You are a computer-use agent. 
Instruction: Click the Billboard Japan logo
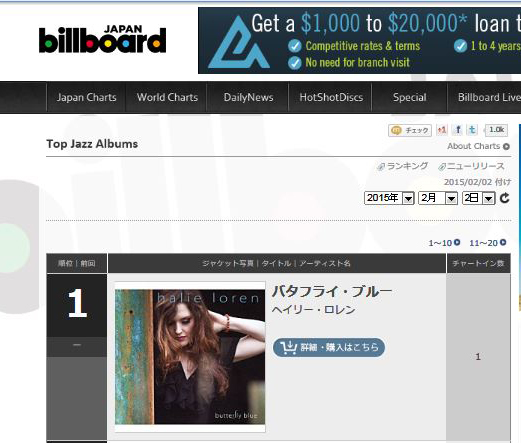tap(102, 39)
